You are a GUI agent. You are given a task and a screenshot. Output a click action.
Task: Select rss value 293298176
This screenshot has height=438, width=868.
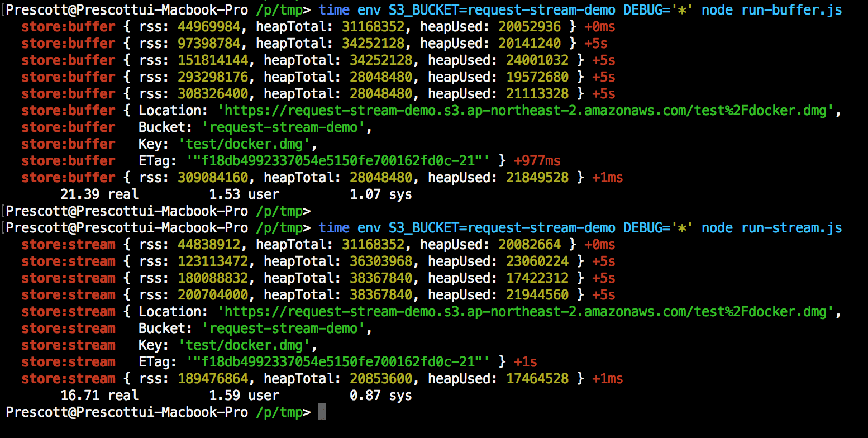coord(213,77)
